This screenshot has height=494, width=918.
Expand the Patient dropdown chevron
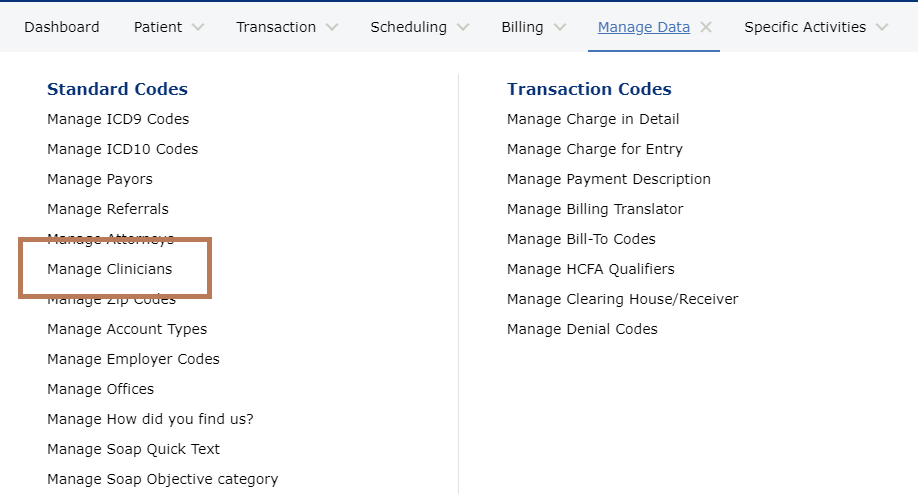(197, 27)
